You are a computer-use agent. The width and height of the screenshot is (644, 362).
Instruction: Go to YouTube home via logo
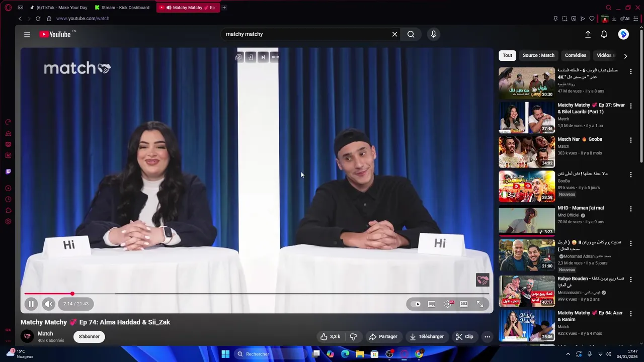(x=55, y=34)
